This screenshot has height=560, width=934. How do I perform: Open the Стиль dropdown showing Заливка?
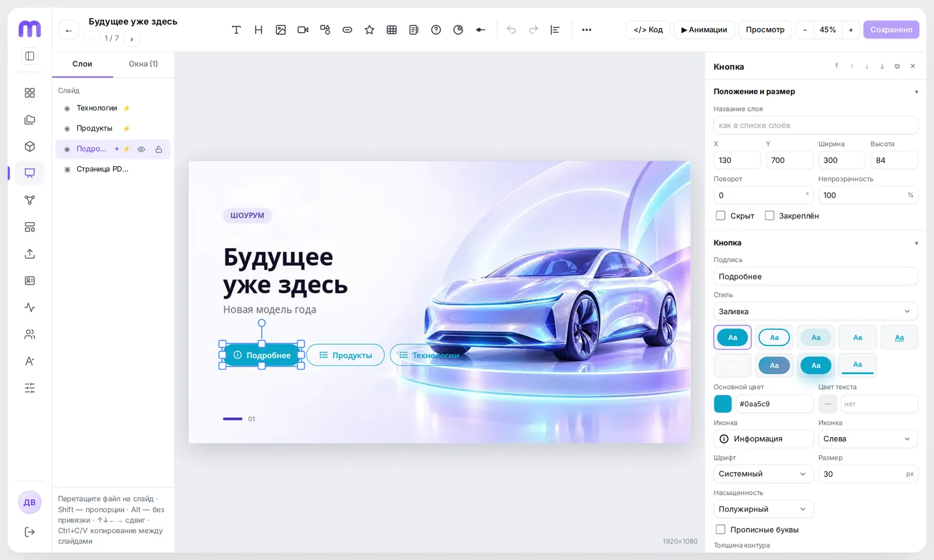[815, 311]
